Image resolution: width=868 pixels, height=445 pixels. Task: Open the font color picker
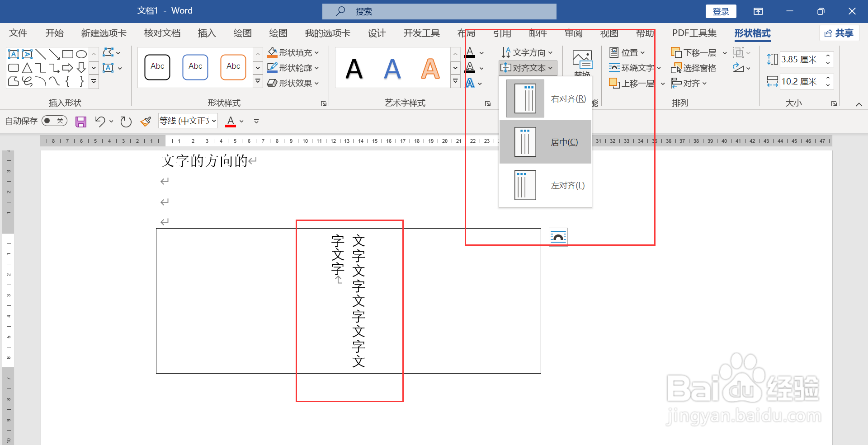[231, 121]
